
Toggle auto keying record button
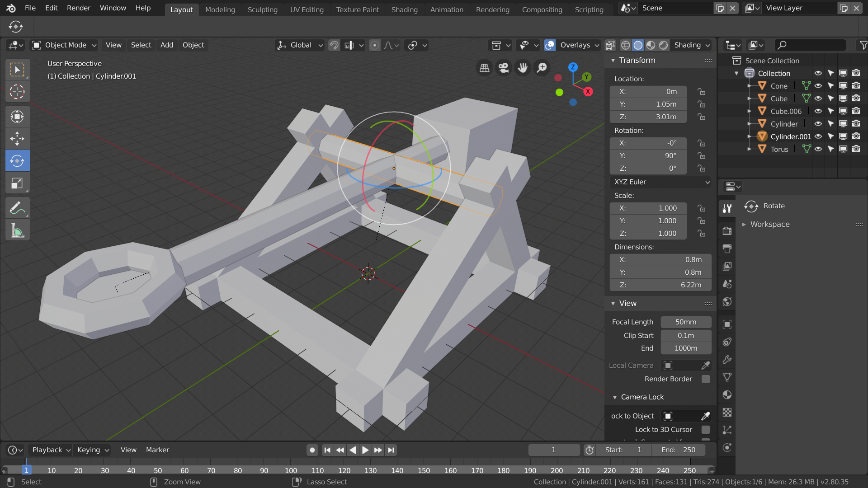click(x=312, y=450)
